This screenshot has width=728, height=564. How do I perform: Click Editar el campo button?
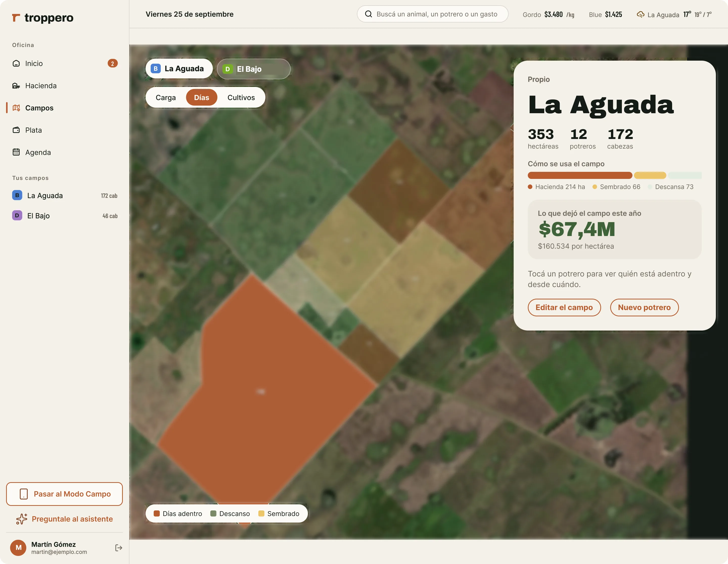click(564, 308)
